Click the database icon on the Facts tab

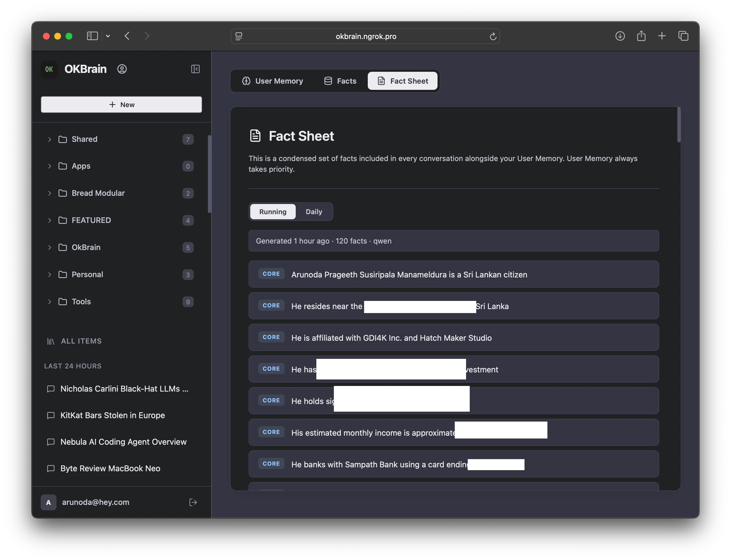pyautogui.click(x=328, y=81)
